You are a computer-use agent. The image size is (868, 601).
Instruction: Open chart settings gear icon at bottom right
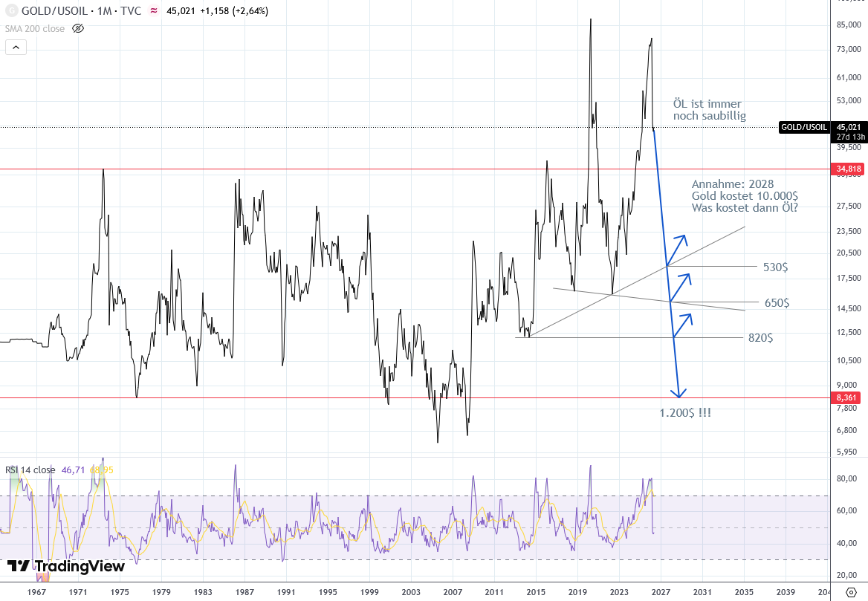pos(852,592)
